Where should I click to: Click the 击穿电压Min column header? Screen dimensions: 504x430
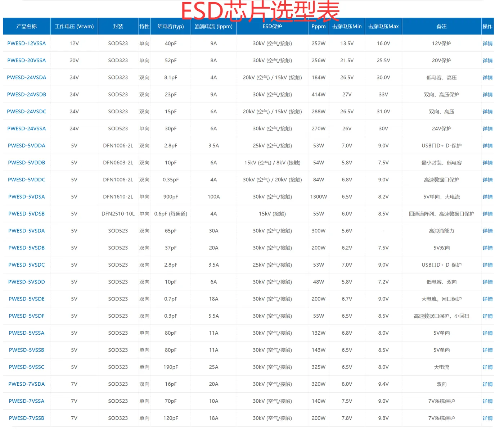point(347,26)
